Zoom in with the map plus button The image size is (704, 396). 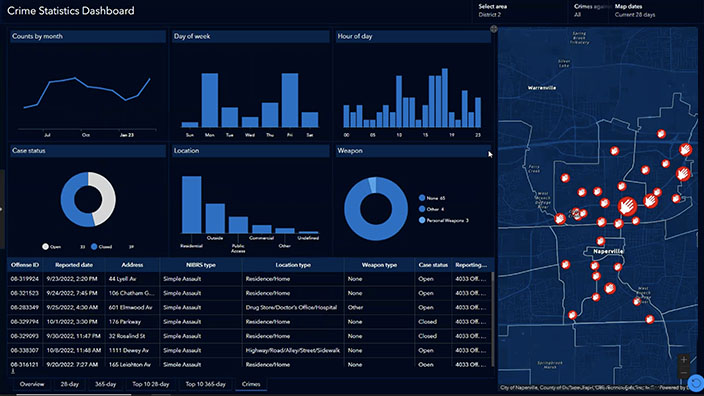pos(683,360)
